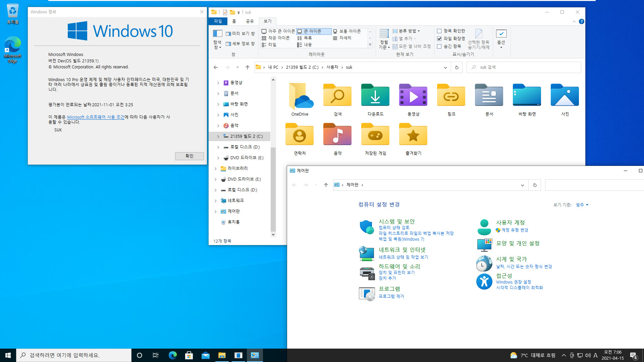Toggle 숨긴 항목 checkbox
The height and width of the screenshot is (362, 644).
coord(439,46)
